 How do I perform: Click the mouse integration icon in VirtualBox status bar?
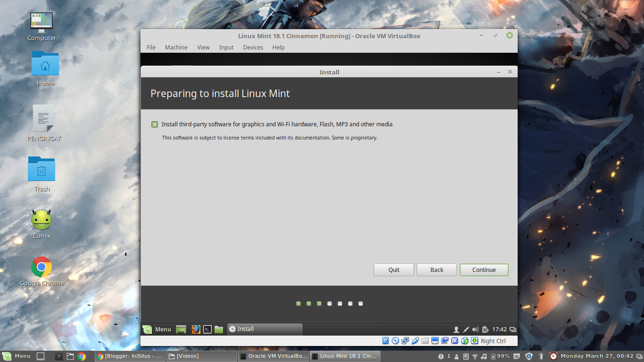coord(465,341)
